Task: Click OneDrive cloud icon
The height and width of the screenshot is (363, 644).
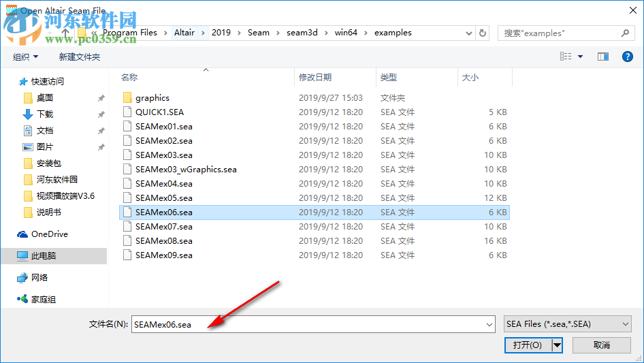Action: coord(22,234)
